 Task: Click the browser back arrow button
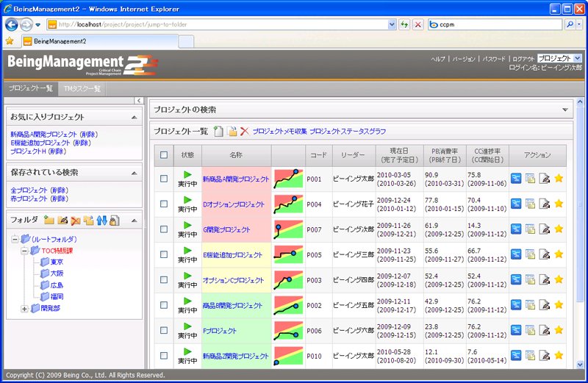[x=12, y=25]
